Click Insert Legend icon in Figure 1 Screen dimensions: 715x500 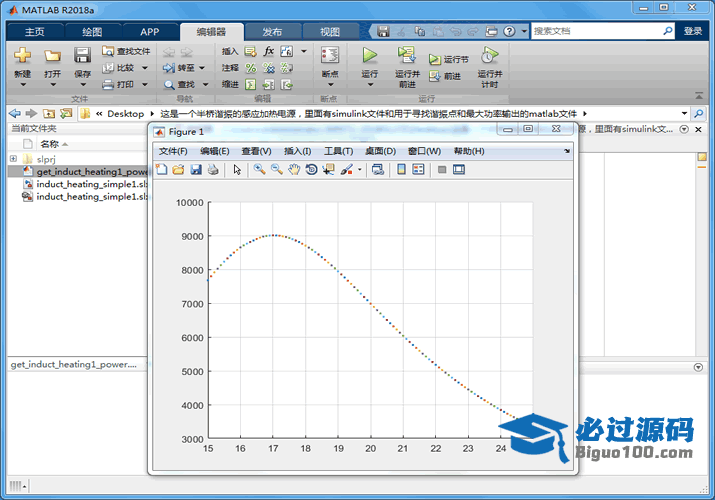pyautogui.click(x=418, y=170)
